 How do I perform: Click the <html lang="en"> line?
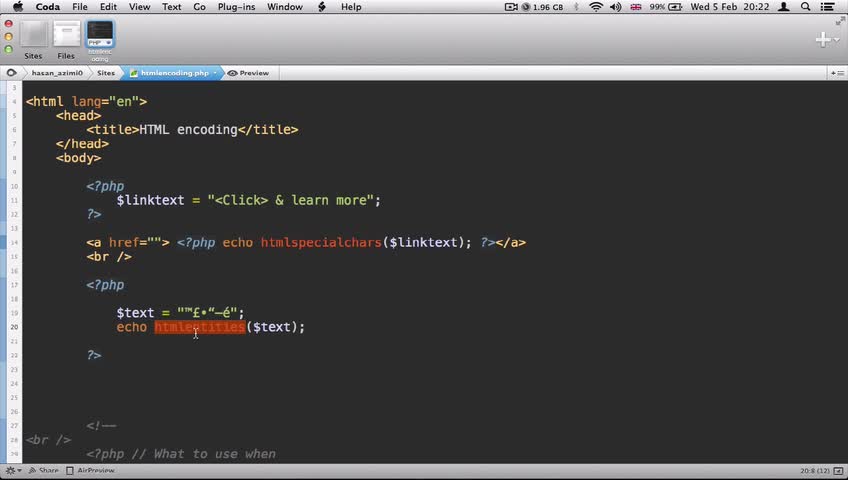pos(87,102)
